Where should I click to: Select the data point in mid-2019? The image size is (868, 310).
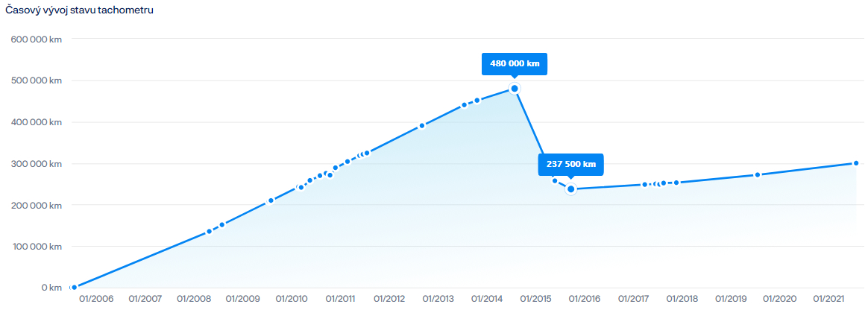pos(758,175)
